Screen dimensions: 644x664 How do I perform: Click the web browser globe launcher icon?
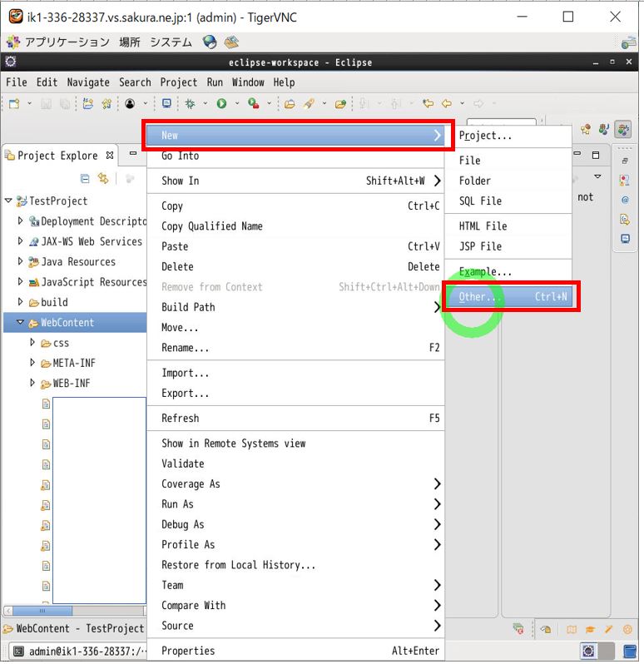210,42
